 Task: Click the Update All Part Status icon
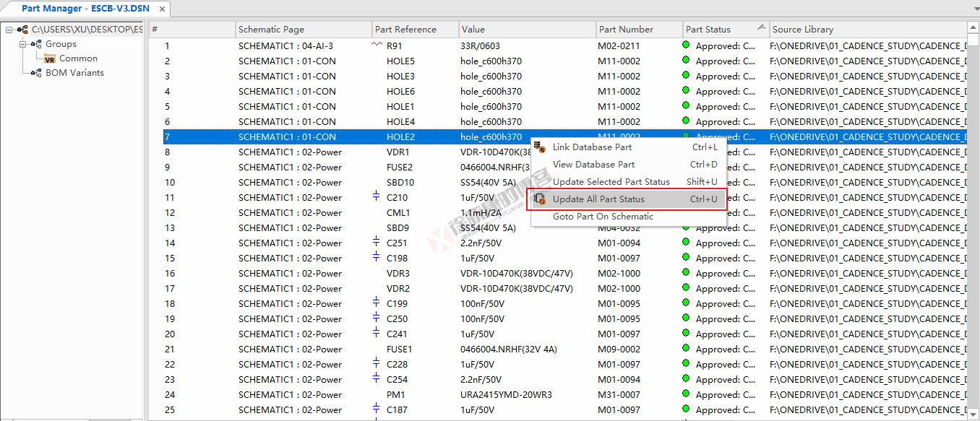(539, 199)
